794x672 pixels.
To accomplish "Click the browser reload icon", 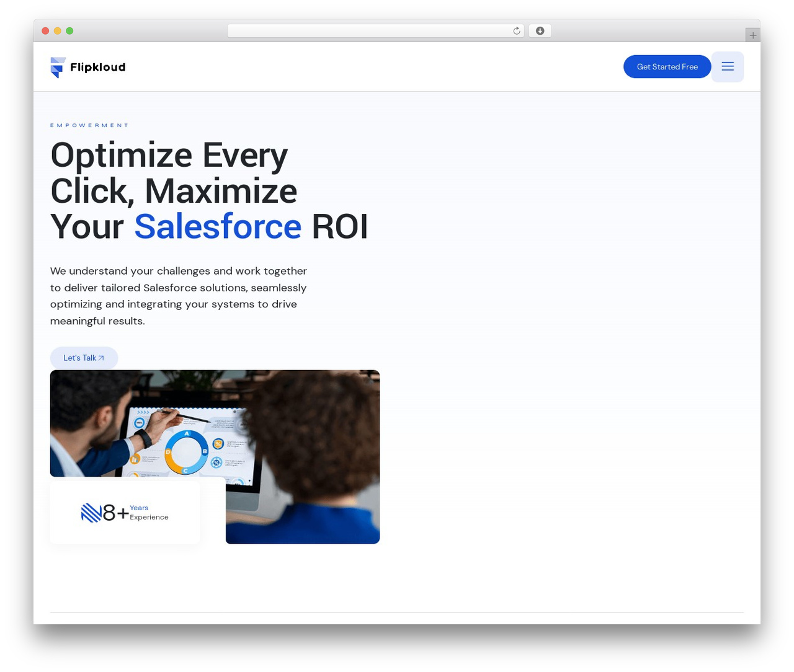I will coord(517,31).
